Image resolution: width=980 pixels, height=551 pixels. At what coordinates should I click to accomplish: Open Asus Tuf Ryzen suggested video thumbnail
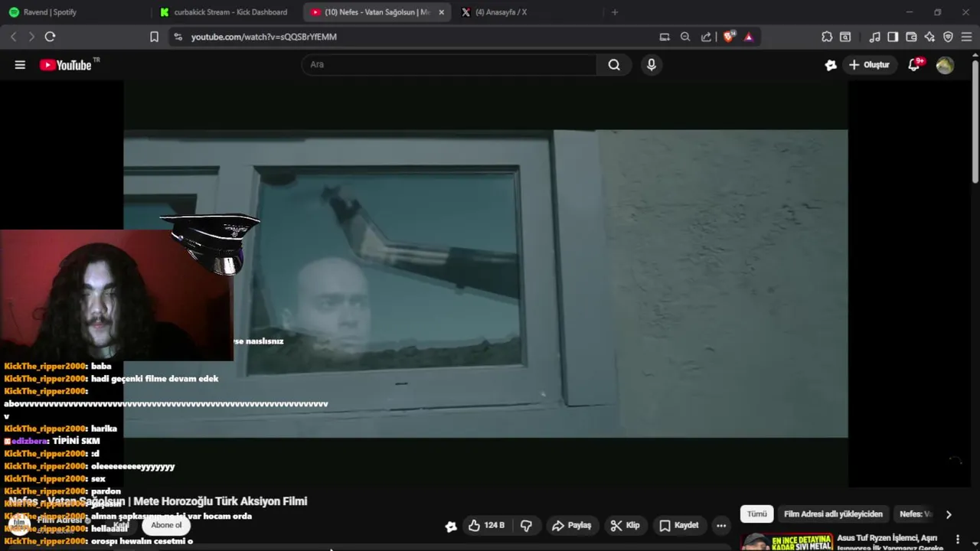pos(786,543)
